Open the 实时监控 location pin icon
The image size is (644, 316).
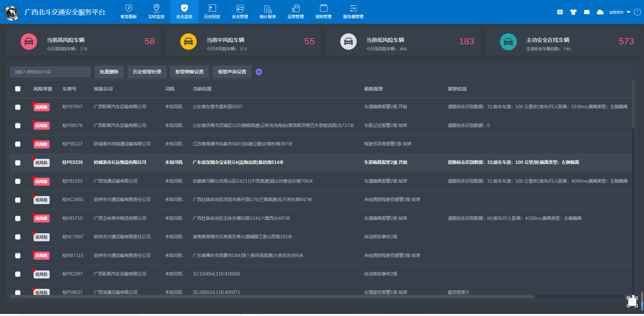pyautogui.click(x=156, y=8)
